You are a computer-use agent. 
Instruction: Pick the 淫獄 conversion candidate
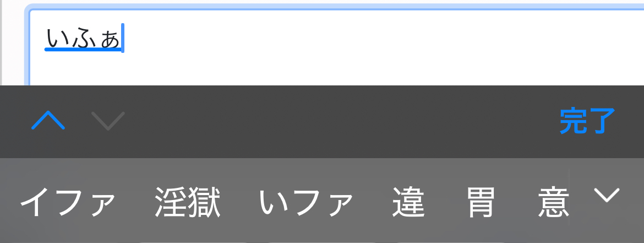pyautogui.click(x=188, y=202)
